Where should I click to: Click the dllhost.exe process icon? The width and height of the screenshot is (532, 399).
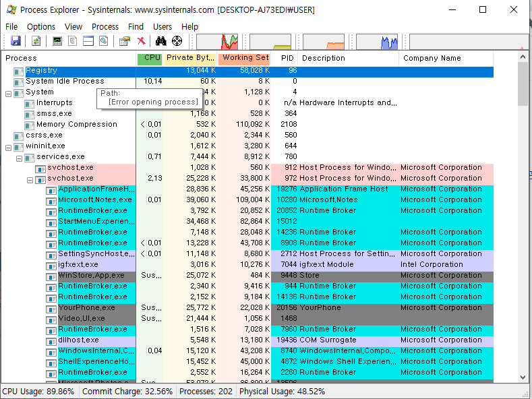pos(51,341)
